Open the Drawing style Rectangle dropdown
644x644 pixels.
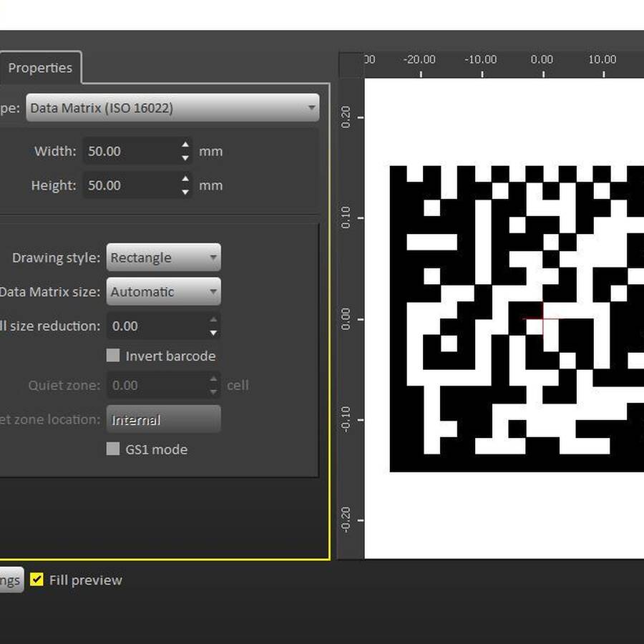tap(163, 258)
